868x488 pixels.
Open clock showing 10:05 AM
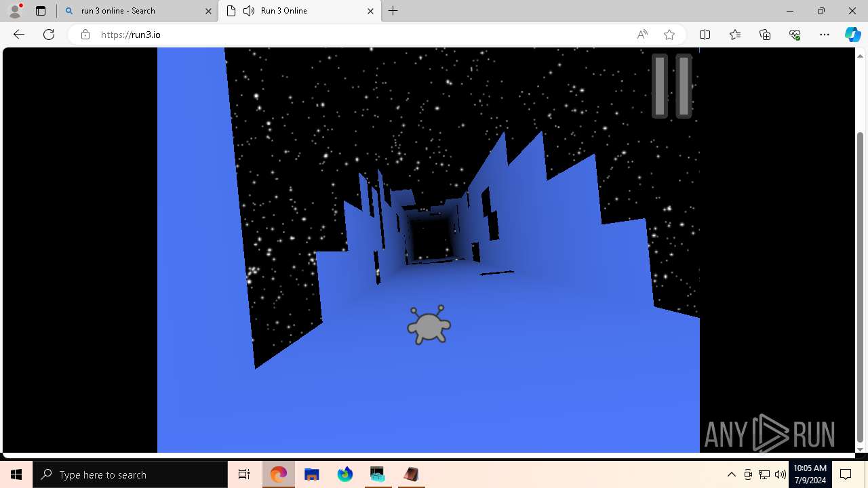tap(810, 474)
